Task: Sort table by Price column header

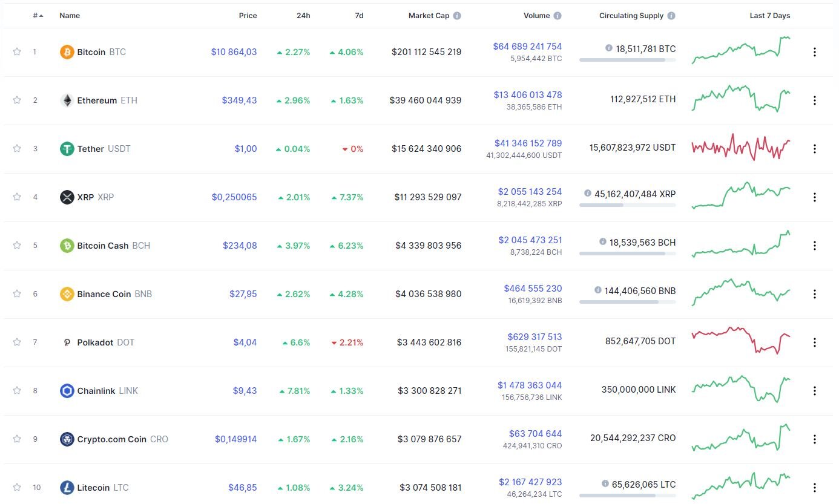Action: click(248, 16)
